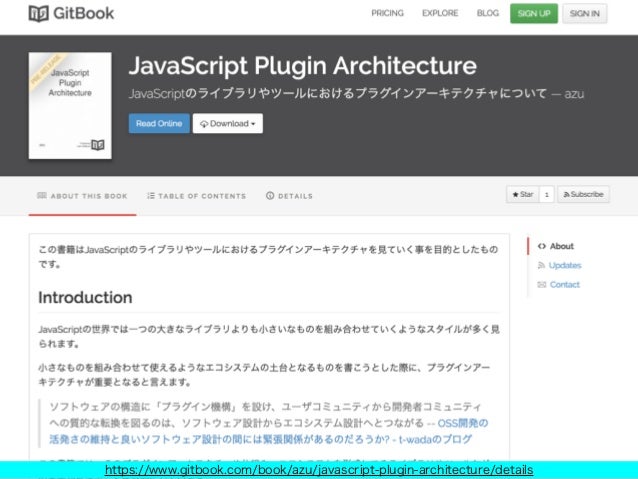Open the Contact sidebar link

coord(564,284)
